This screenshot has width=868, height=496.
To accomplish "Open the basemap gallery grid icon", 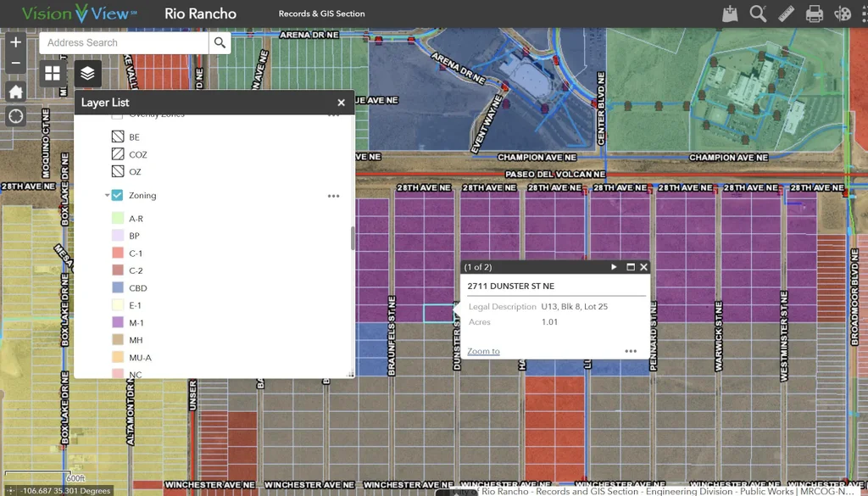I will [53, 74].
